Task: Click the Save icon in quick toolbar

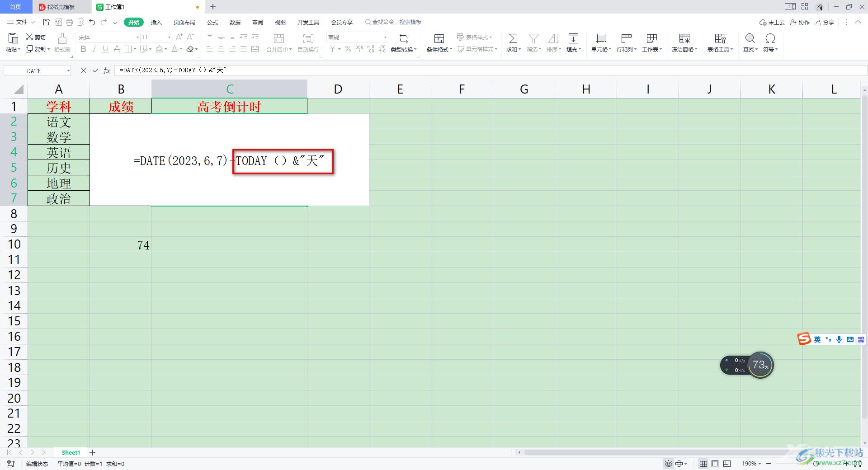Action: (x=47, y=22)
